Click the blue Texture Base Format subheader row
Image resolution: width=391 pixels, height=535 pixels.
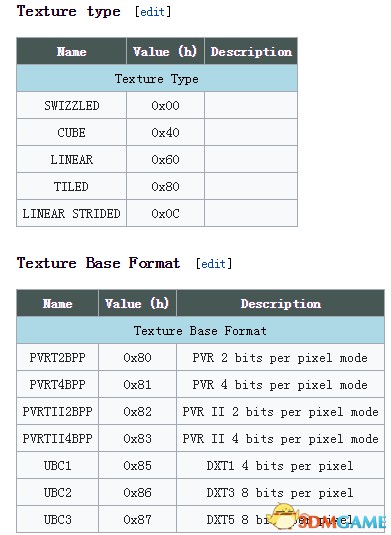click(x=200, y=330)
